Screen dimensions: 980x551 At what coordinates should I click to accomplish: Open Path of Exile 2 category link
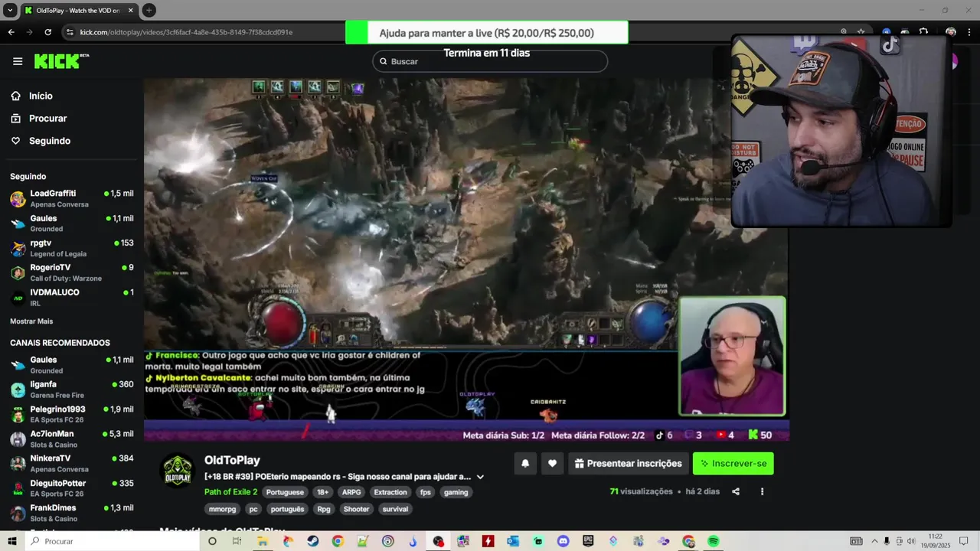tap(230, 492)
